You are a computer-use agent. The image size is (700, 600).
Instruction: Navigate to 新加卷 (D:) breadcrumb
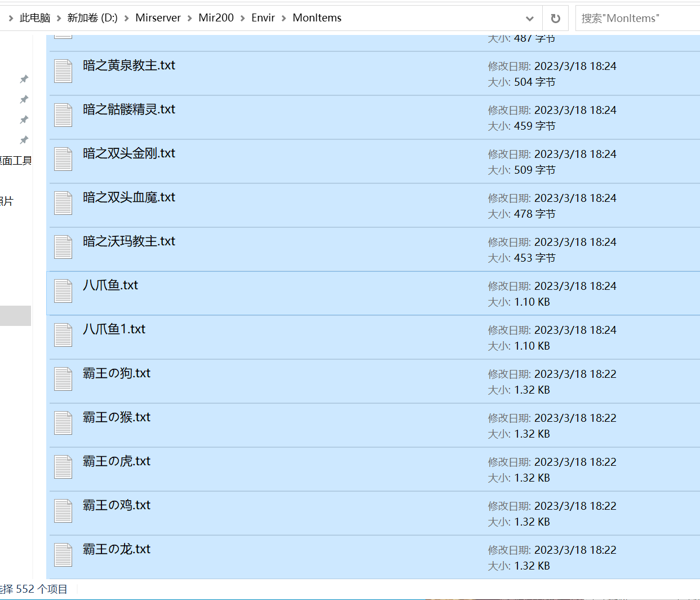tap(92, 18)
